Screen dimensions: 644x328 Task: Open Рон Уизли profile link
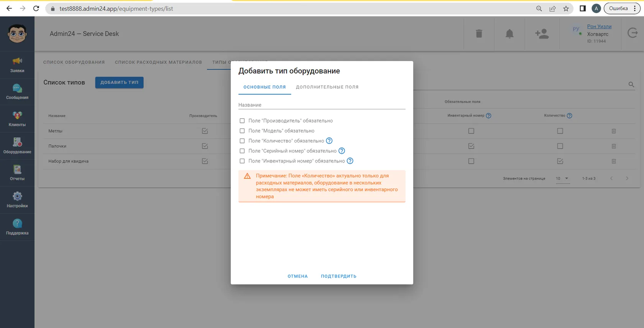599,26
